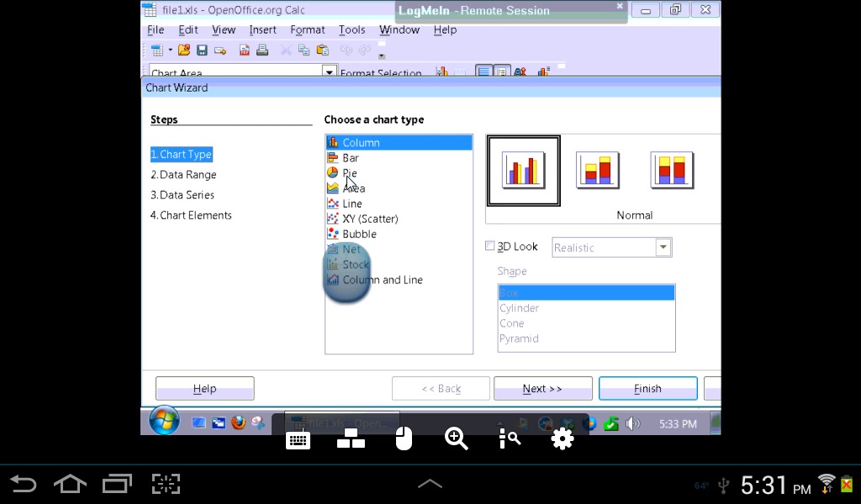Click the Export as PDF icon
Image resolution: width=861 pixels, height=504 pixels.
245,50
